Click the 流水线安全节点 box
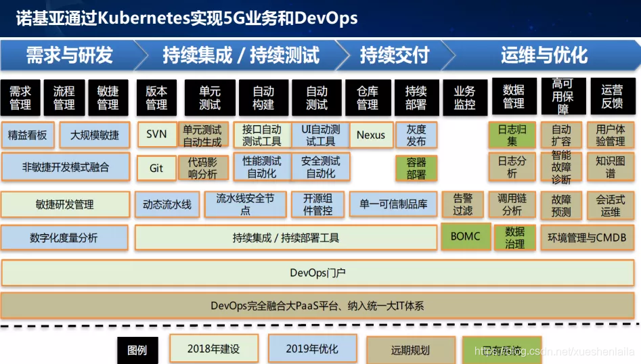Image resolution: width=641 pixels, height=364 pixels. coord(245,204)
